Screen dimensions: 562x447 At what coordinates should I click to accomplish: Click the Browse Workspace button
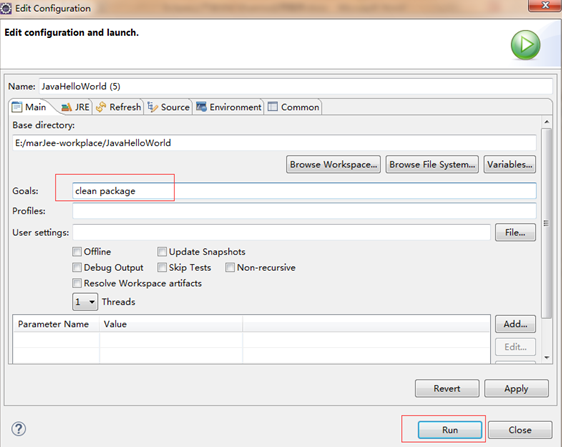pyautogui.click(x=333, y=165)
